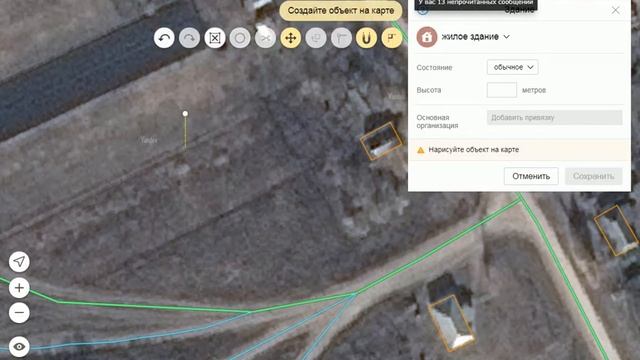Image resolution: width=640 pixels, height=360 pixels.
Task: Click the Создайте объект на карте hint
Action: [341, 11]
